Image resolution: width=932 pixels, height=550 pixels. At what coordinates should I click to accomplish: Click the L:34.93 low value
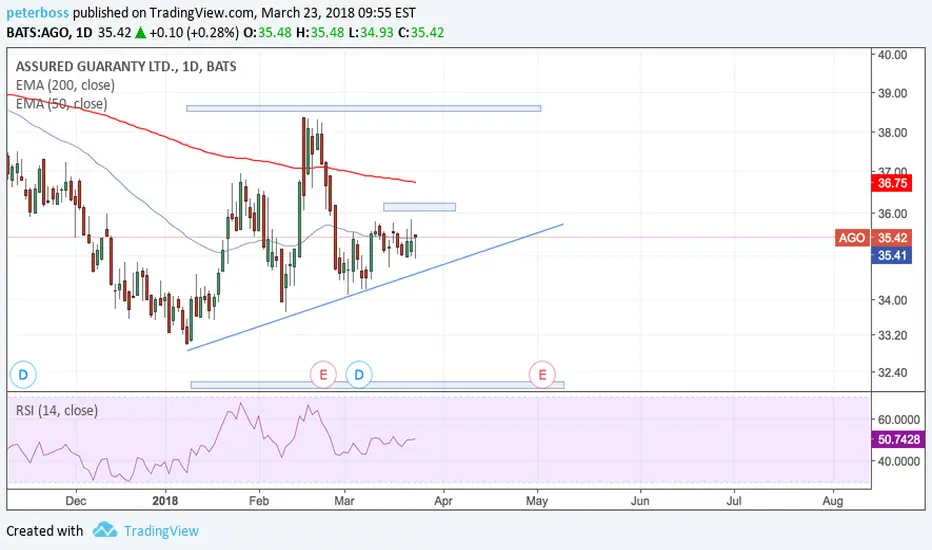371,33
